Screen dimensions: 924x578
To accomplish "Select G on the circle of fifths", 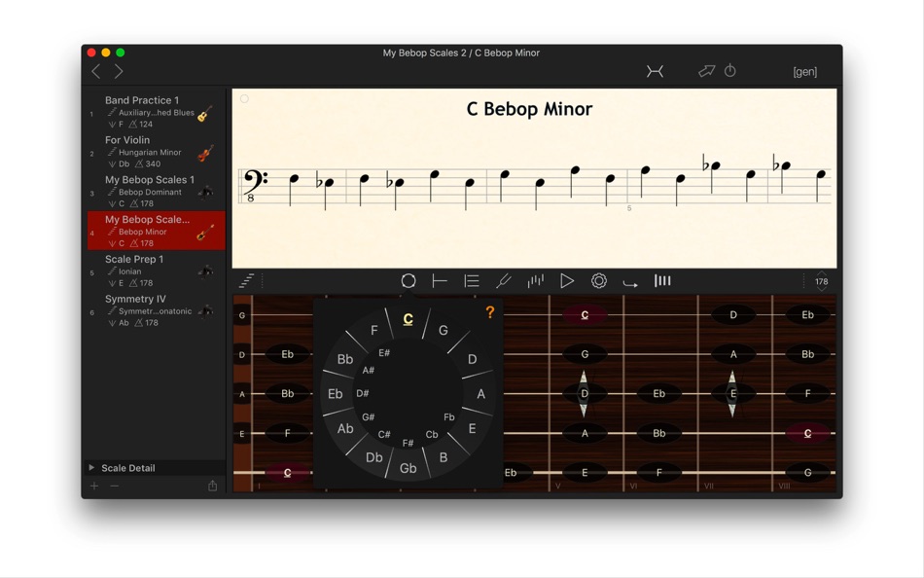I will tap(444, 330).
